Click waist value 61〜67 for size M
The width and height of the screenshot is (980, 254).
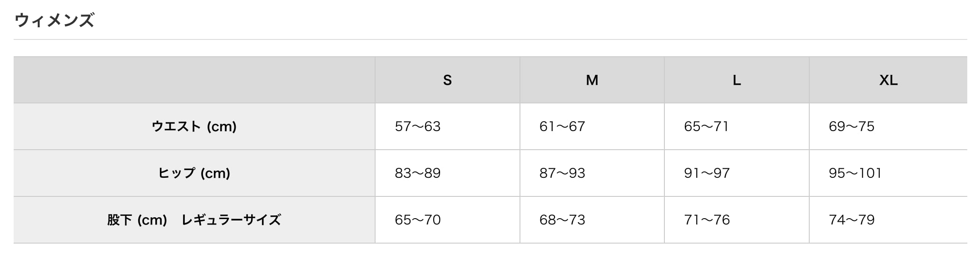562,127
